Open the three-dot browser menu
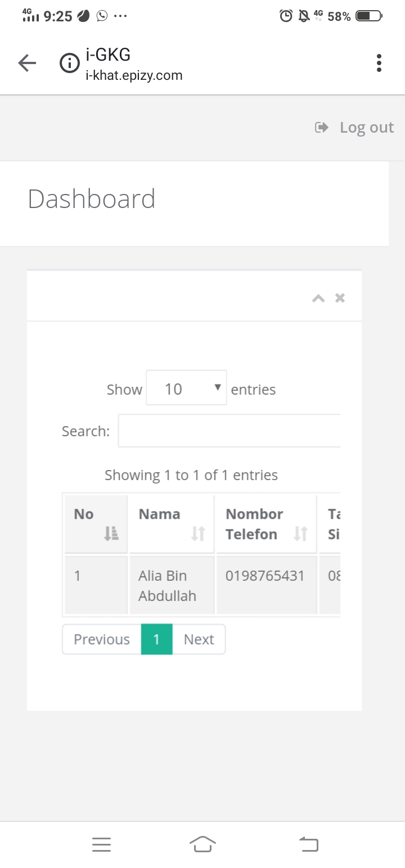 coord(379,63)
